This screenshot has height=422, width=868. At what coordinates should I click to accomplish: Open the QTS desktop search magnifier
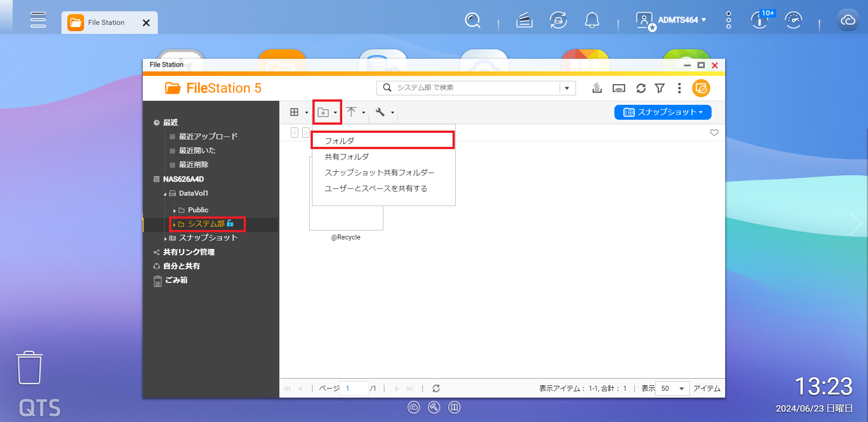tap(472, 20)
